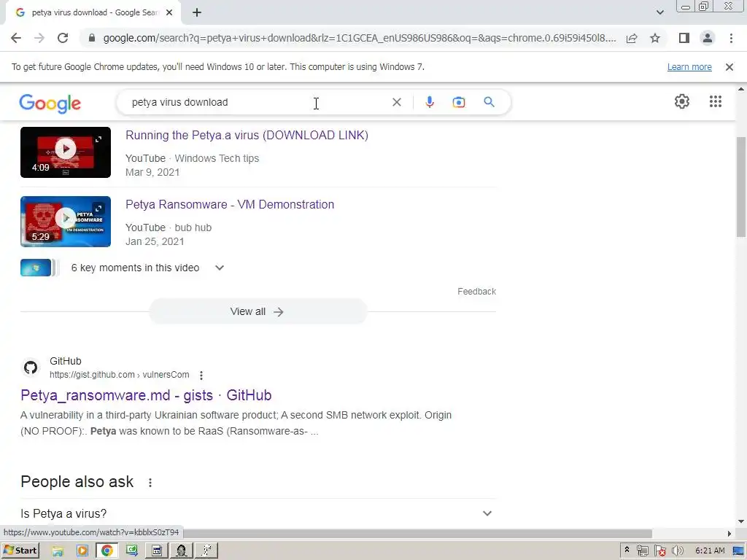Image resolution: width=747 pixels, height=560 pixels.
Task: Open the media player taskbar icon
Action: (x=82, y=551)
